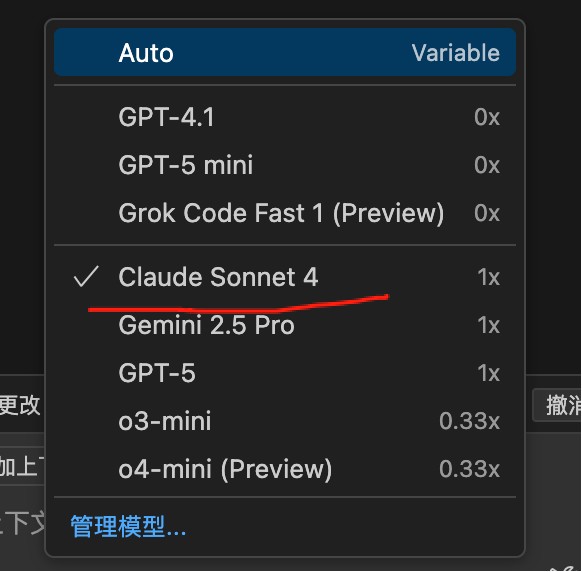Click the 1x multiplier beside Gemini 2.5 Pro
Viewport: 582px width, 572px height.
pos(488,325)
